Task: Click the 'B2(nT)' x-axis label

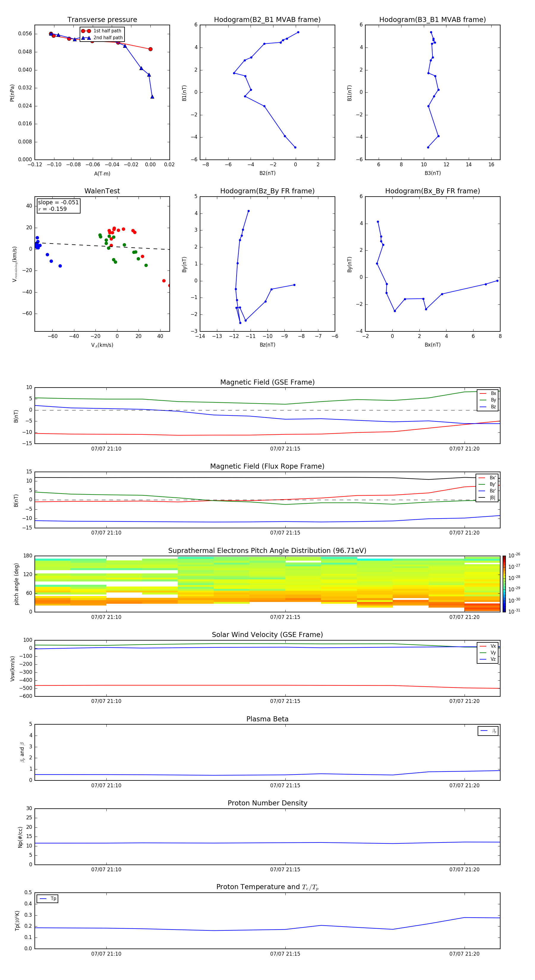Action: tap(267, 173)
